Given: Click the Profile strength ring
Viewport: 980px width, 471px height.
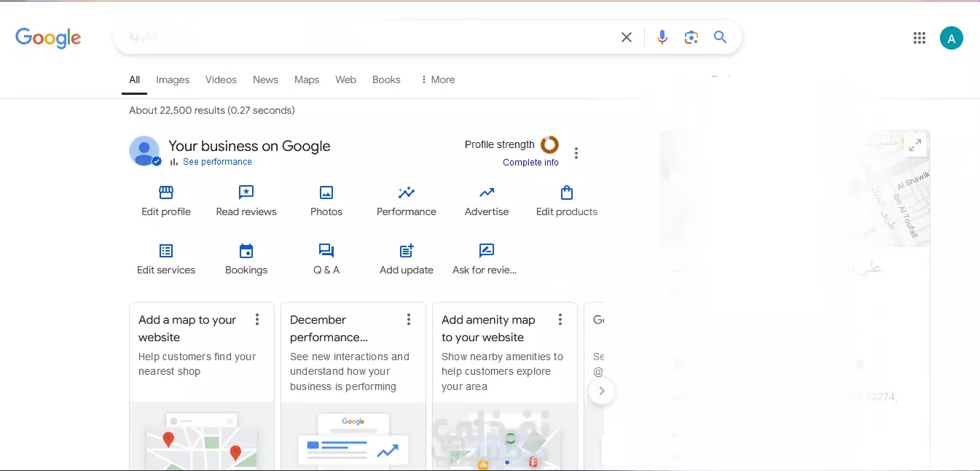Looking at the screenshot, I should [549, 144].
